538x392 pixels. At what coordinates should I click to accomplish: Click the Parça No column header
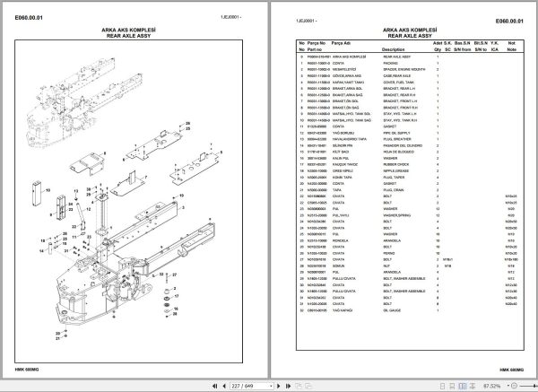317,43
